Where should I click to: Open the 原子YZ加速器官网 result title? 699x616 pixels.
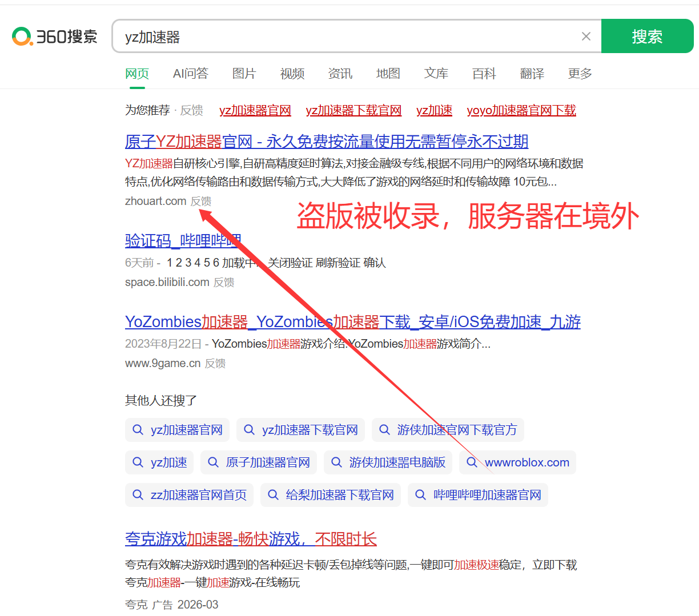pyautogui.click(x=327, y=141)
